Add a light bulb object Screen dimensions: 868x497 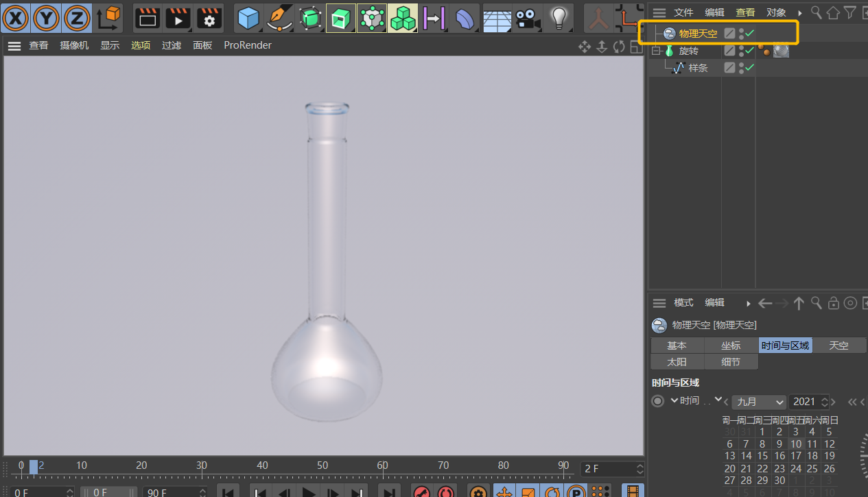[560, 19]
